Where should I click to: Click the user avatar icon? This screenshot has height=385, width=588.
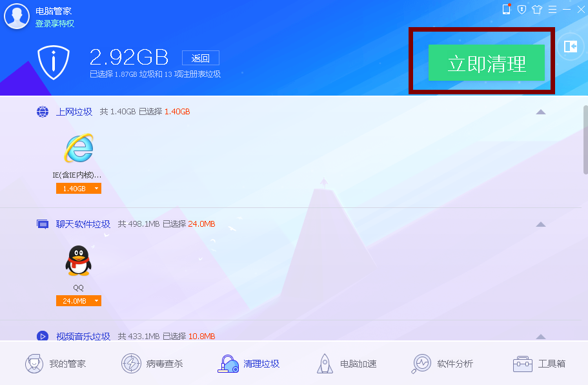pos(17,16)
